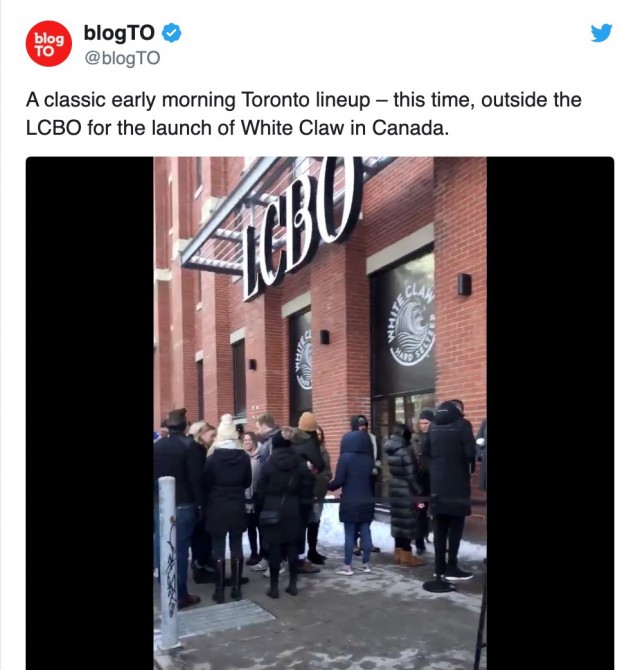Image resolution: width=622 pixels, height=670 pixels.
Task: Click the word "LCBO" in tweet text
Action: pos(53,128)
